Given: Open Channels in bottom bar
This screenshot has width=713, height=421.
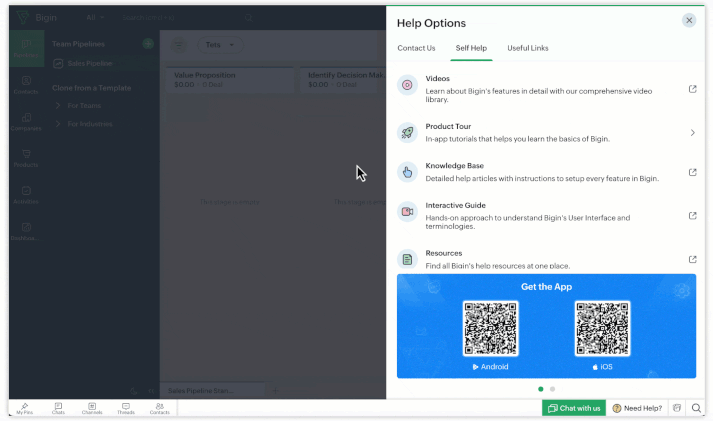Looking at the screenshot, I should (92, 408).
